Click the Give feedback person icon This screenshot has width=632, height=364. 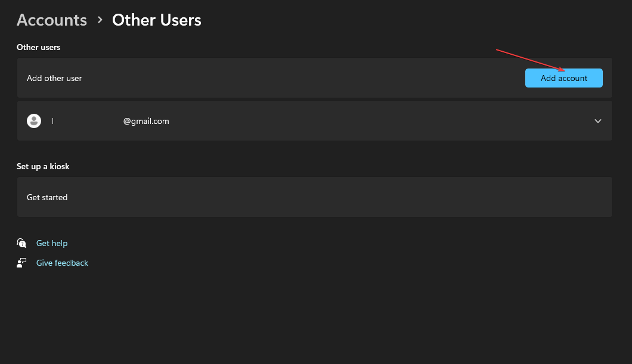[21, 263]
